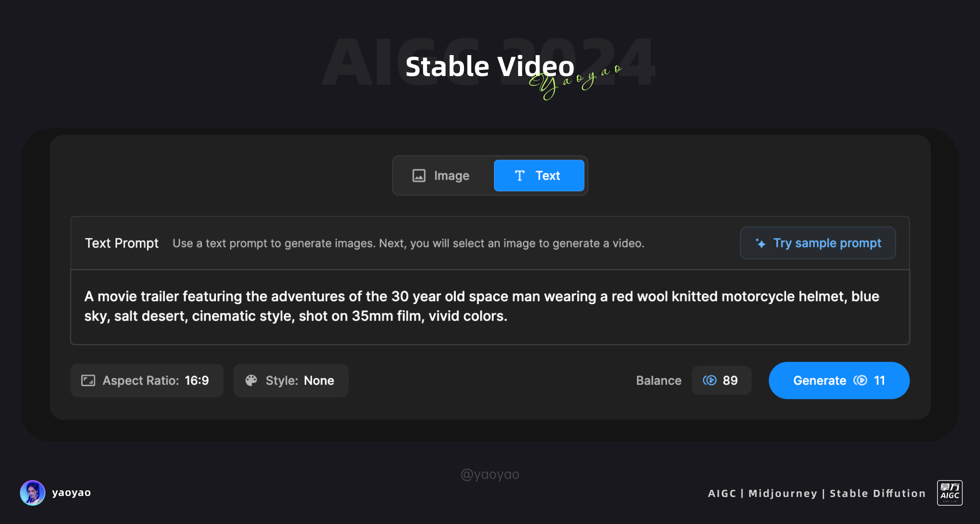
Task: Open the Aspect Ratio 16:9 dropdown
Action: 147,381
